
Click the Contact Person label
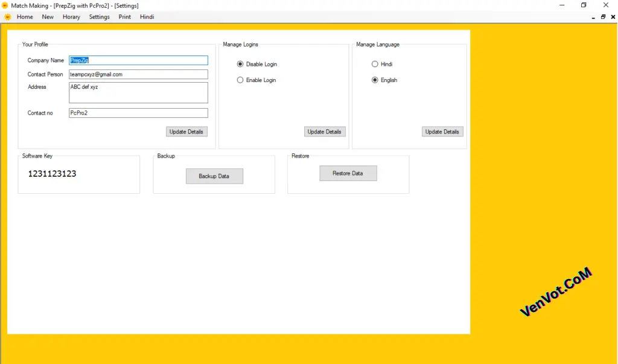[x=45, y=74]
